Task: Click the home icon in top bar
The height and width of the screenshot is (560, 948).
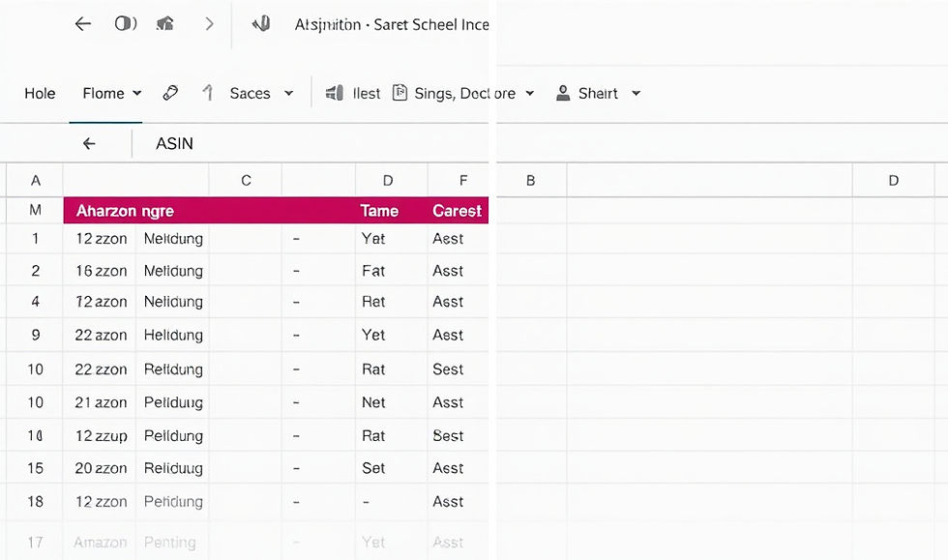Action: click(164, 23)
